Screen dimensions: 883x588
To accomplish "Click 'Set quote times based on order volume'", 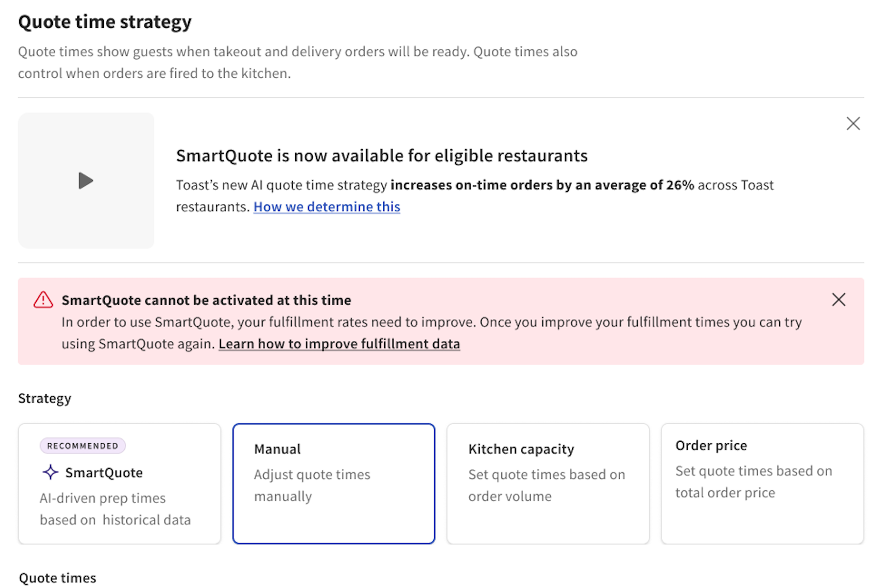I will coord(546,485).
